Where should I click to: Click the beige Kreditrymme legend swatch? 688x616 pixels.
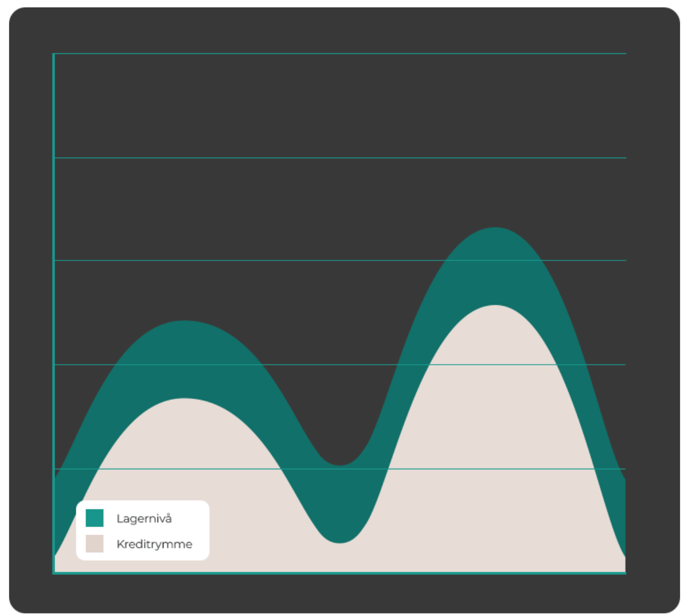coord(95,544)
